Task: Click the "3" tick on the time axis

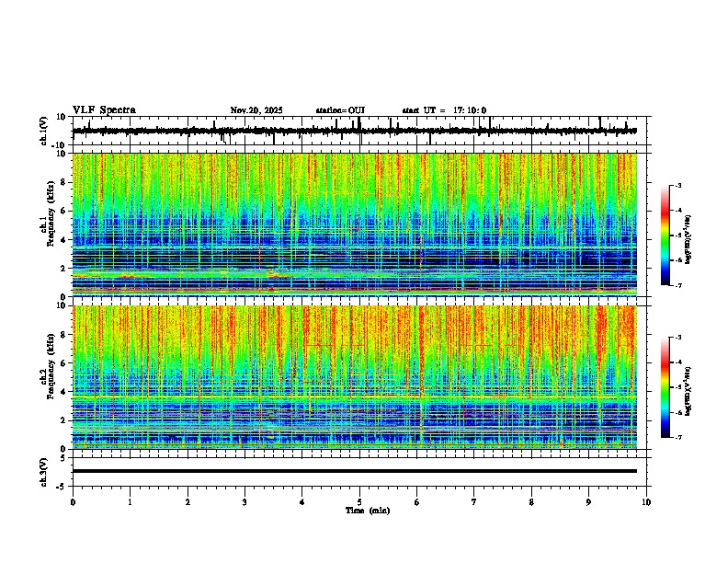Action: pyautogui.click(x=245, y=502)
